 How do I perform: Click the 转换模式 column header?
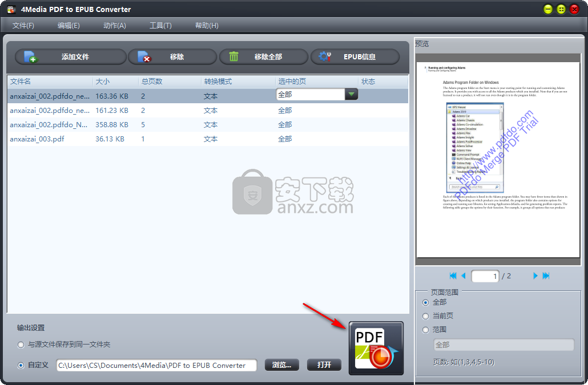239,81
